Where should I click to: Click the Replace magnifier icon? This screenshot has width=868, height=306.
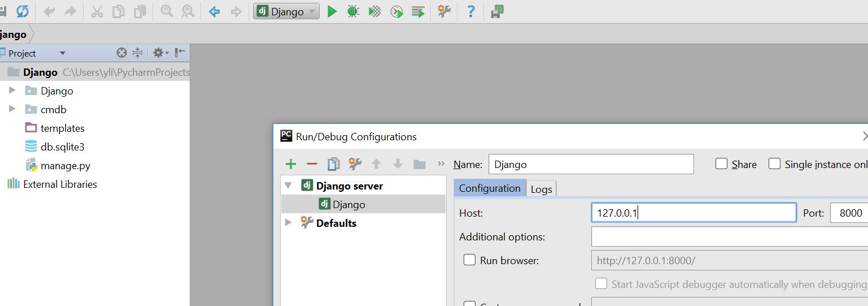187,11
